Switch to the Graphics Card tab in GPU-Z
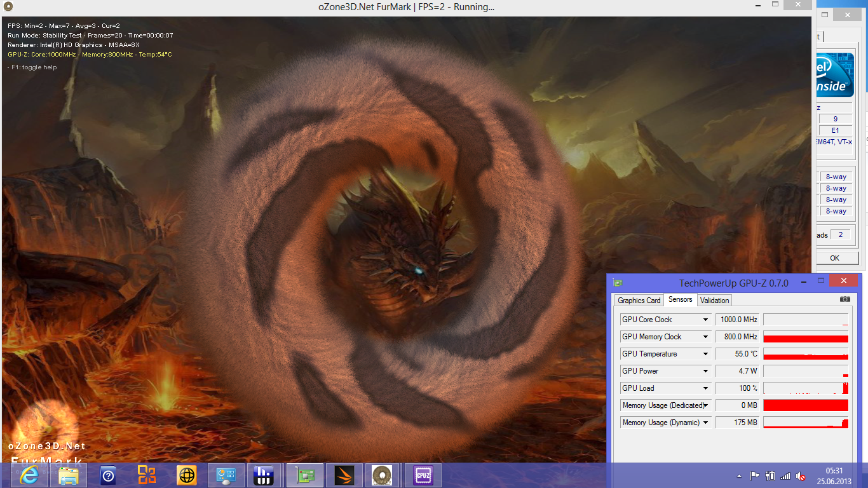This screenshot has width=868, height=488. pyautogui.click(x=639, y=301)
